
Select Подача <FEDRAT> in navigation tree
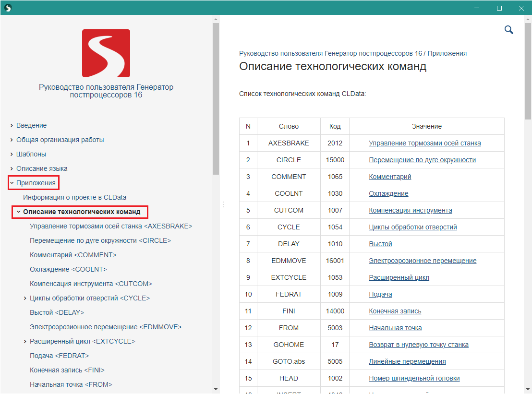59,356
